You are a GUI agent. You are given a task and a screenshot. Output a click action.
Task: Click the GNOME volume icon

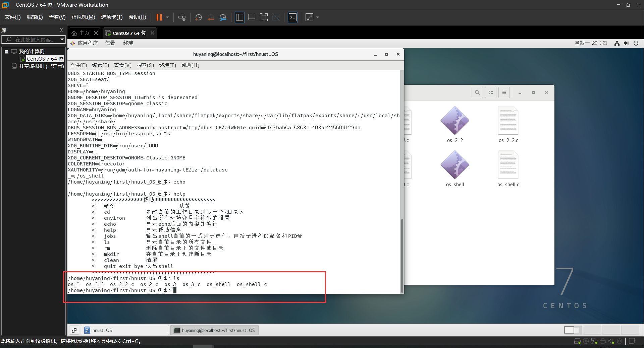626,43
